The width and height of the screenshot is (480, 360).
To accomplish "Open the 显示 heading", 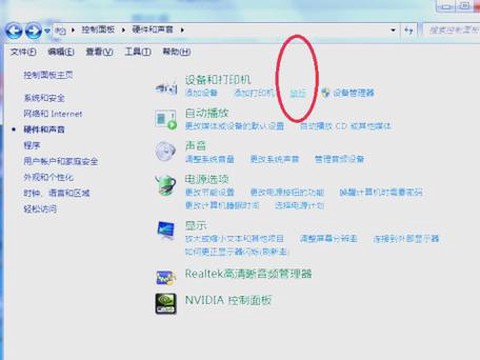I will click(196, 226).
